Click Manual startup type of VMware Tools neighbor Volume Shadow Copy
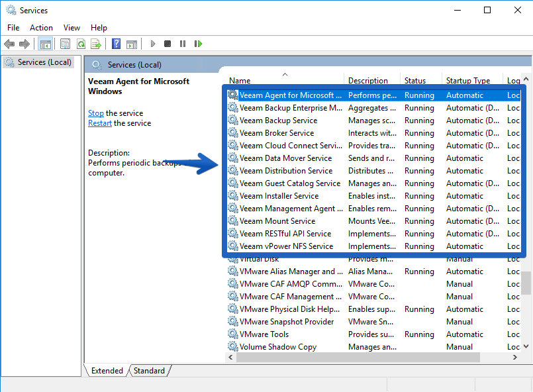Viewport: 533px width, 392px height. [460, 346]
